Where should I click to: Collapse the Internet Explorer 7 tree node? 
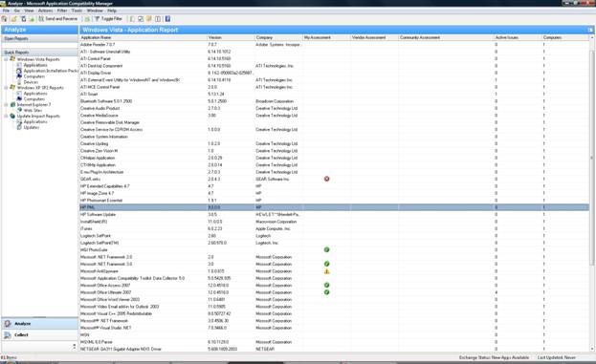point(6,105)
